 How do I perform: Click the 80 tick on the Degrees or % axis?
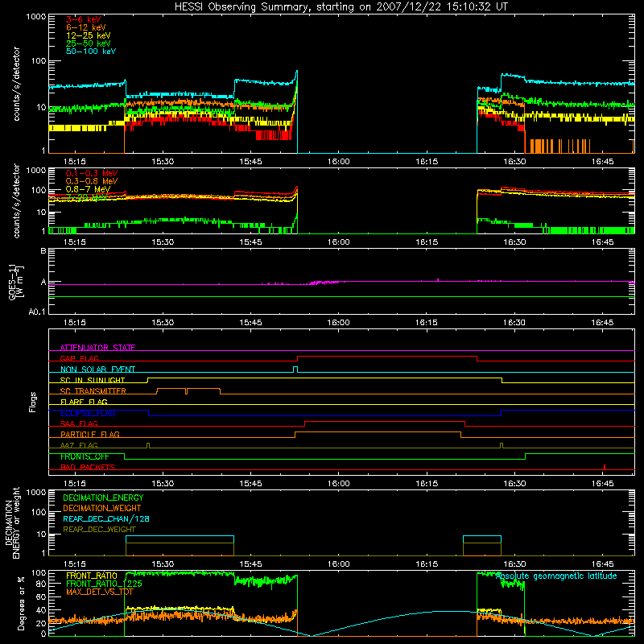(x=41, y=583)
